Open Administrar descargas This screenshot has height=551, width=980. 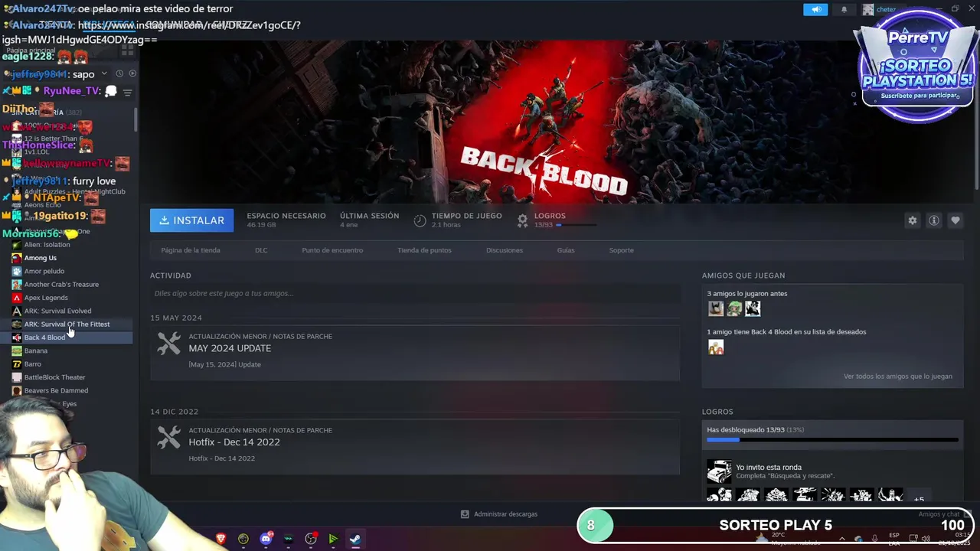[499, 514]
